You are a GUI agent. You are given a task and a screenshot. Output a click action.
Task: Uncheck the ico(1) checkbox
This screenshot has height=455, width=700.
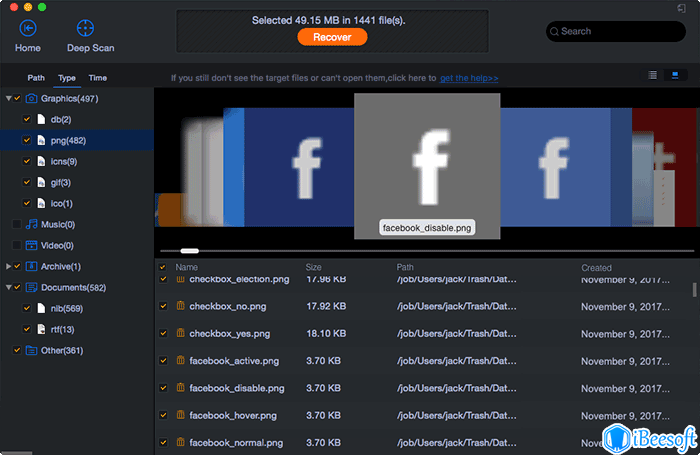coord(27,203)
